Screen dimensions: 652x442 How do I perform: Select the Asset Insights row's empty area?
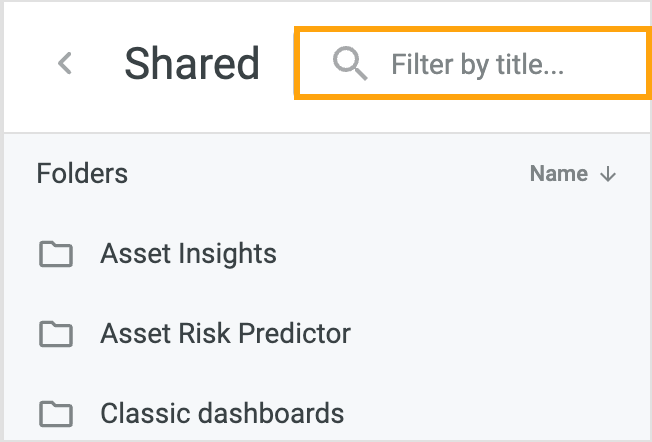point(457,254)
